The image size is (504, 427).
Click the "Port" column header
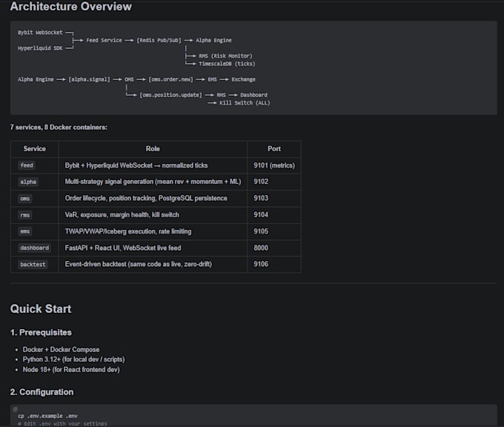pyautogui.click(x=274, y=149)
